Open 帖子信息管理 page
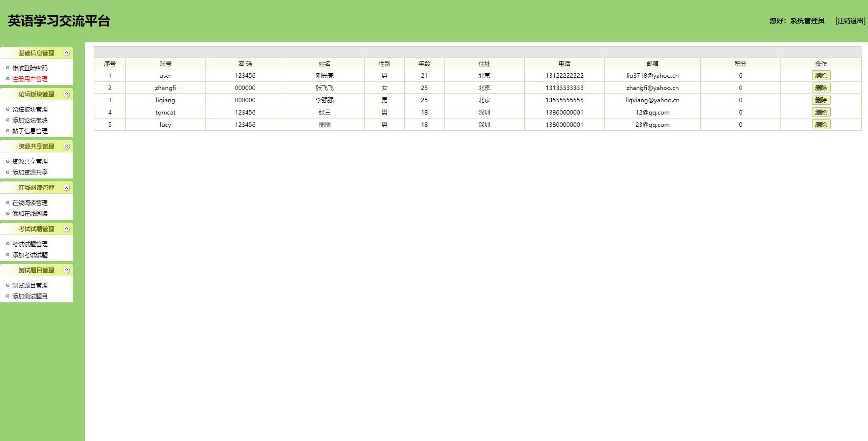Screen dimensions: 868x441 (30, 131)
